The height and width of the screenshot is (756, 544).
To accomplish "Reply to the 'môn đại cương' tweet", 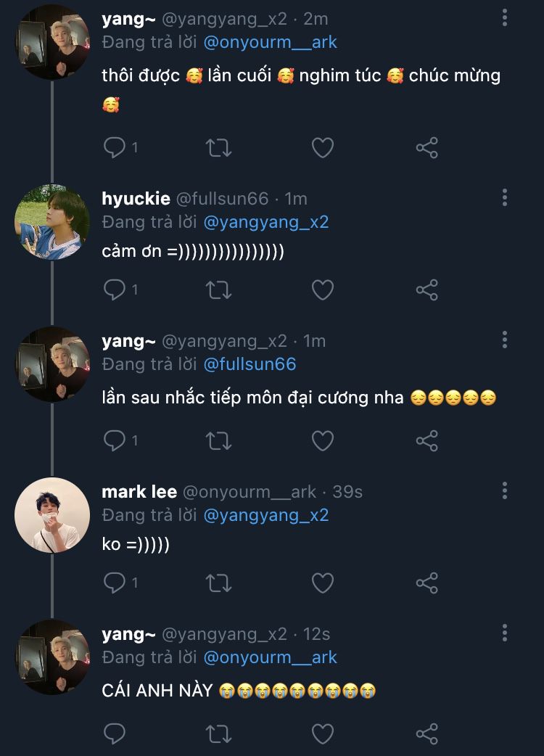I will [115, 440].
